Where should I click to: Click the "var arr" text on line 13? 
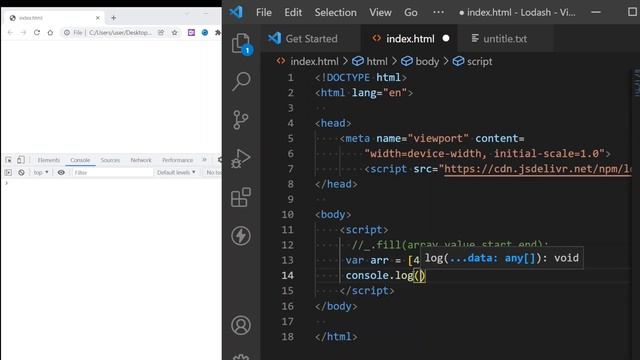367,260
